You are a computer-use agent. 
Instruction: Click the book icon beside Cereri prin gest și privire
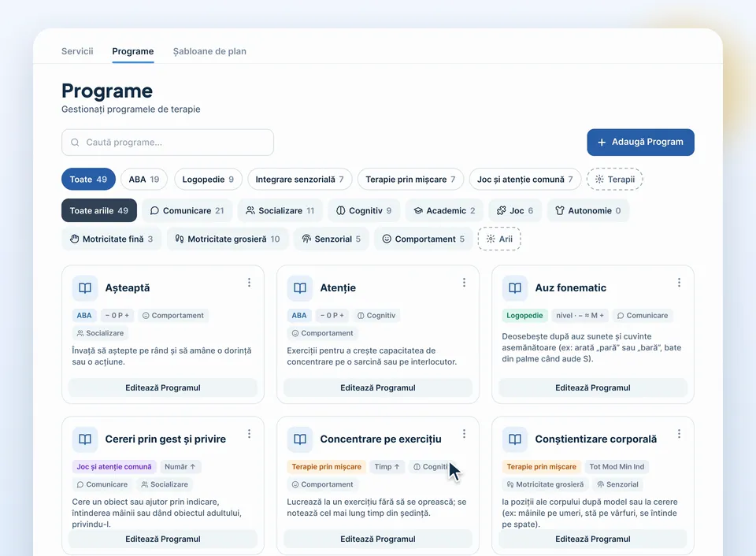(85, 439)
